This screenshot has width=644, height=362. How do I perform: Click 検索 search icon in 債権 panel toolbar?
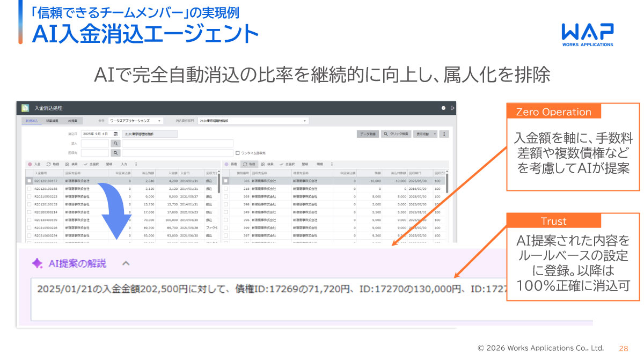click(263, 164)
